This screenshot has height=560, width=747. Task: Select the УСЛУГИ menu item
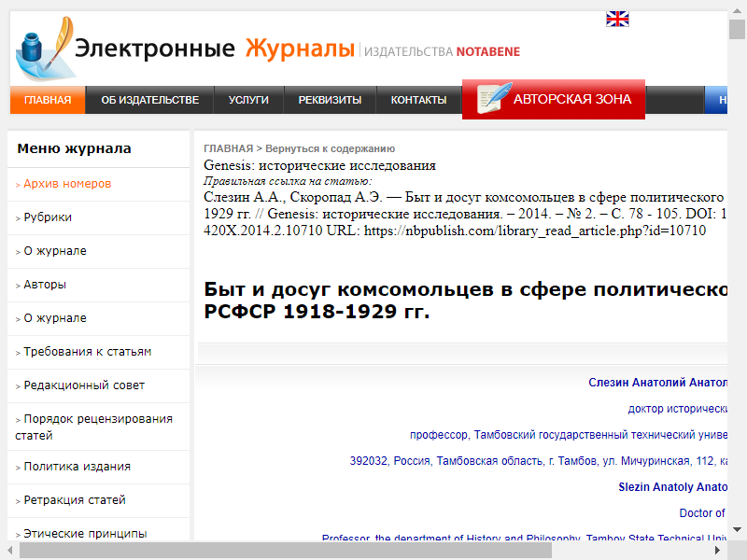click(248, 100)
